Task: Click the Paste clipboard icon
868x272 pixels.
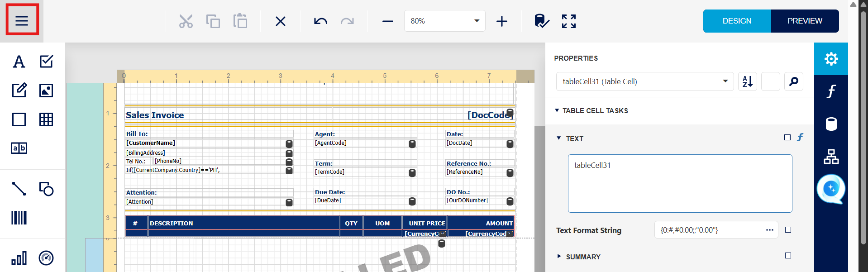Action: click(240, 21)
